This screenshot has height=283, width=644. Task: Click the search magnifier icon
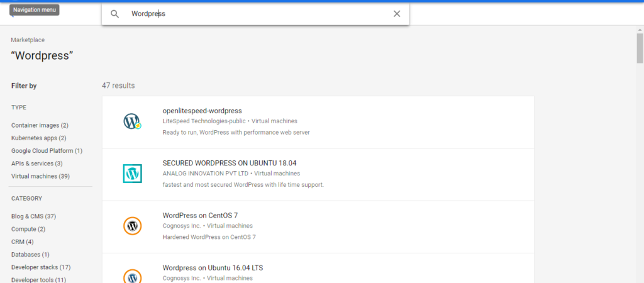(x=115, y=14)
